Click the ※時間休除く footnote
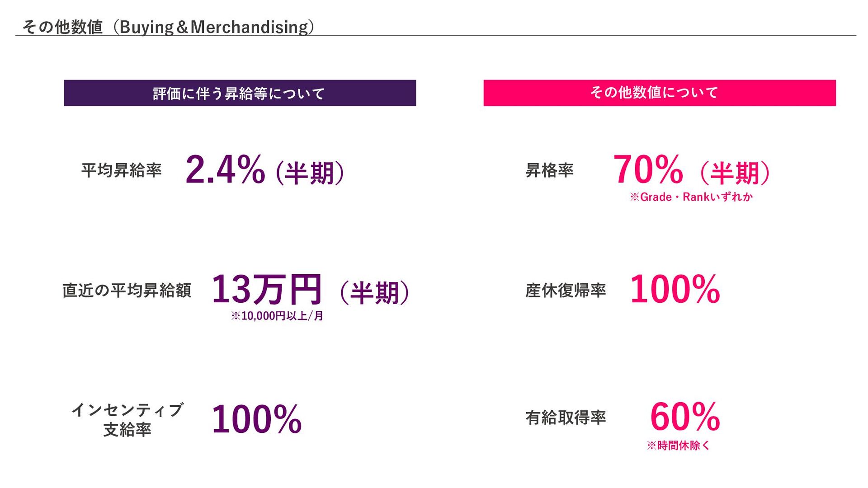 [678, 446]
